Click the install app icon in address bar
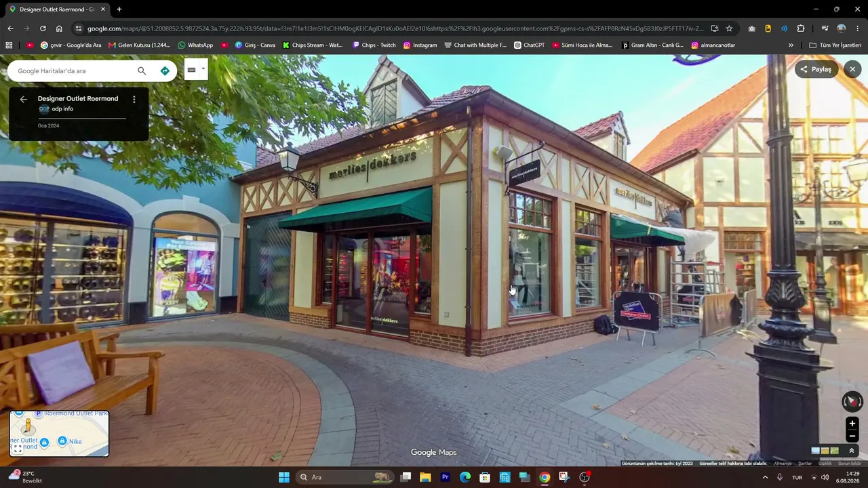Image resolution: width=868 pixels, height=488 pixels. (714, 28)
